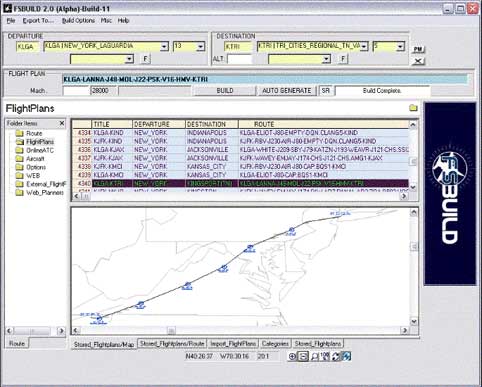
Task: Open the destination runway 5 dropdown
Action: (x=400, y=46)
